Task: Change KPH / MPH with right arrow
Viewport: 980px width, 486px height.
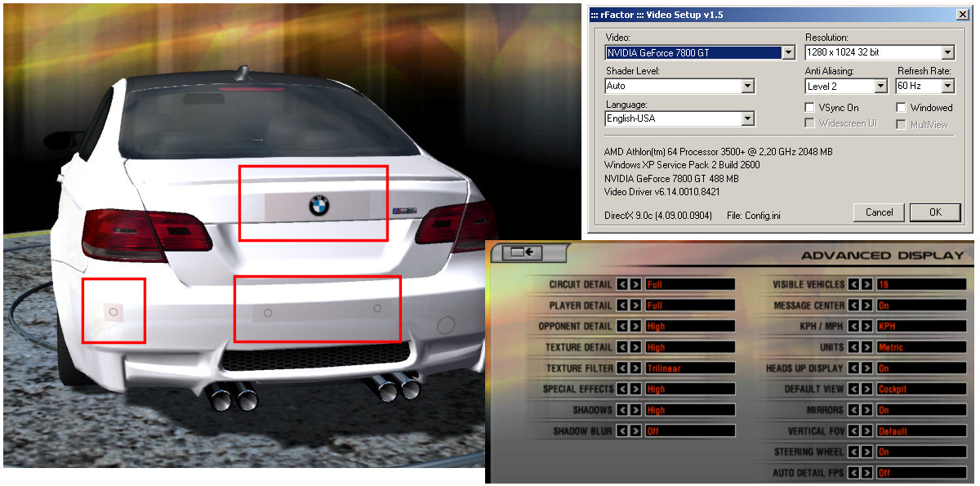Action: [866, 326]
